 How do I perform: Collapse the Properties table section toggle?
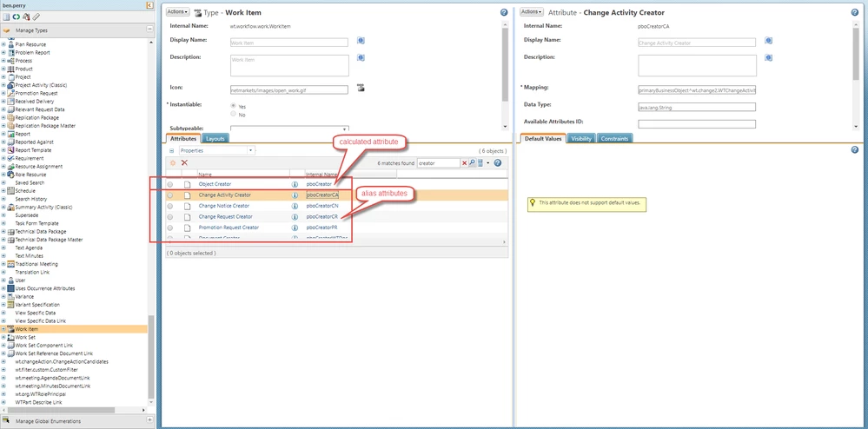point(172,150)
